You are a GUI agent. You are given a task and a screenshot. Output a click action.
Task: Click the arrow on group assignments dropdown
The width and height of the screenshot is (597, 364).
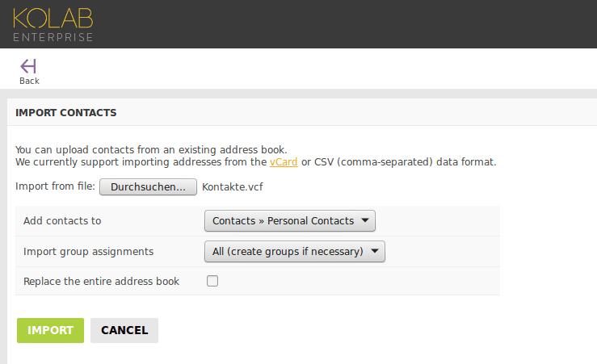(375, 251)
